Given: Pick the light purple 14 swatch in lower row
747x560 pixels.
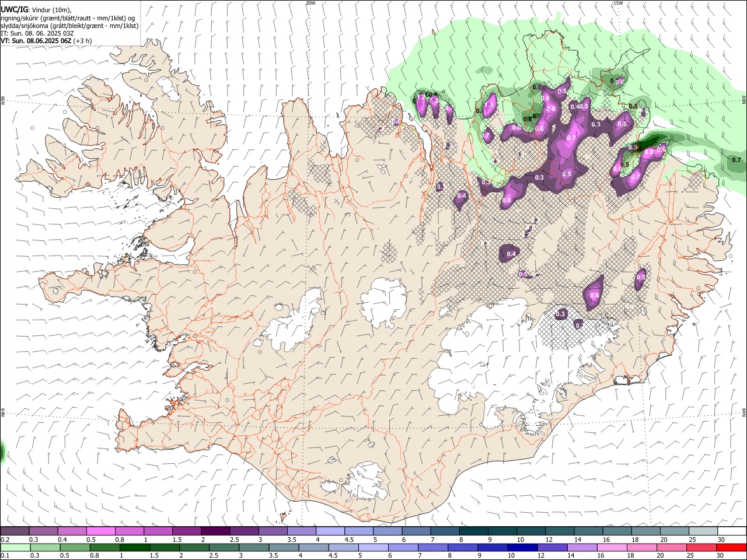Looking at the screenshot, I should [582, 547].
